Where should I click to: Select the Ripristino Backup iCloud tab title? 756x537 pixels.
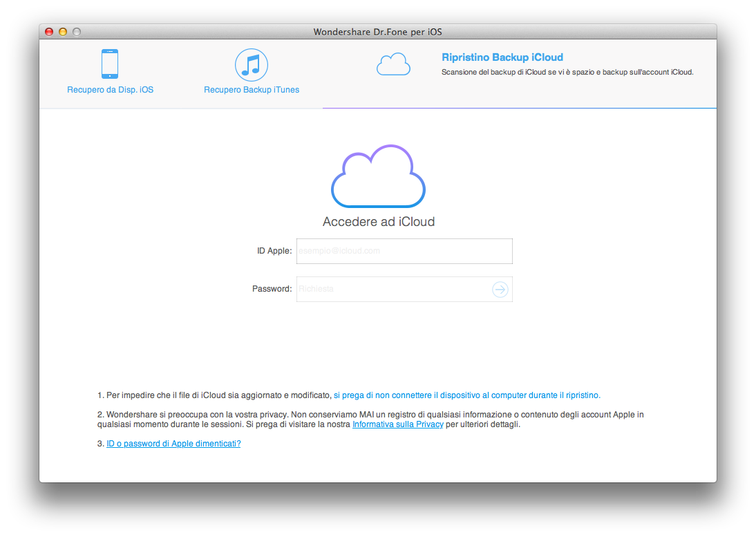(x=502, y=57)
